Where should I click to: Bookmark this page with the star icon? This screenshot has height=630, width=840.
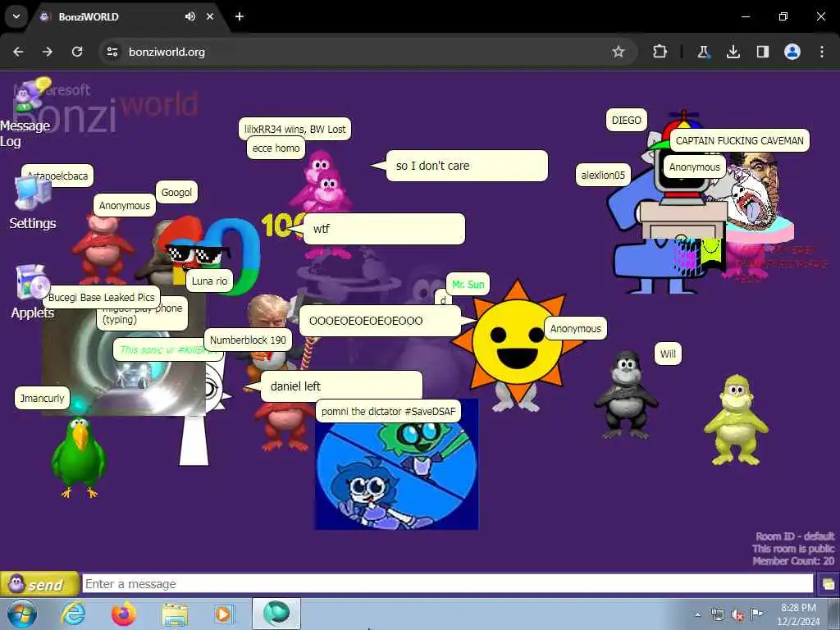[619, 52]
